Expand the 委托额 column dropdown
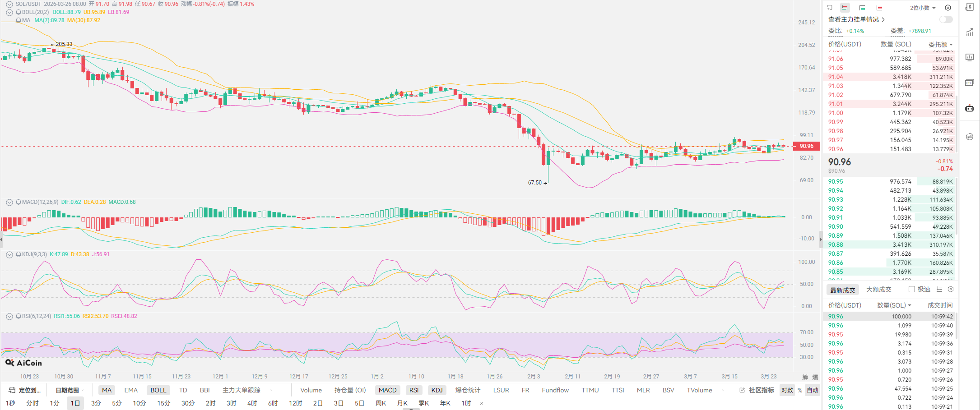 [940, 44]
